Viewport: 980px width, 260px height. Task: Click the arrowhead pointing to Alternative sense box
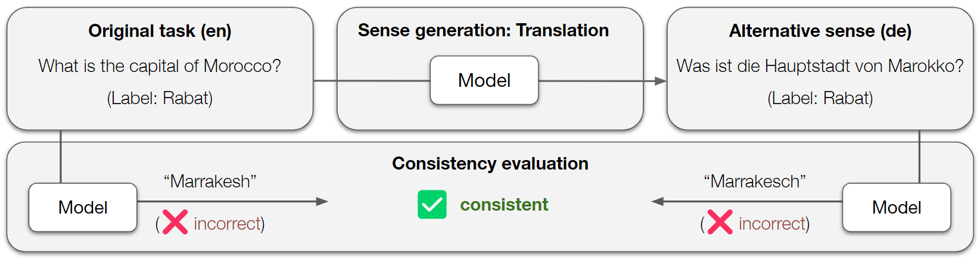tap(660, 81)
